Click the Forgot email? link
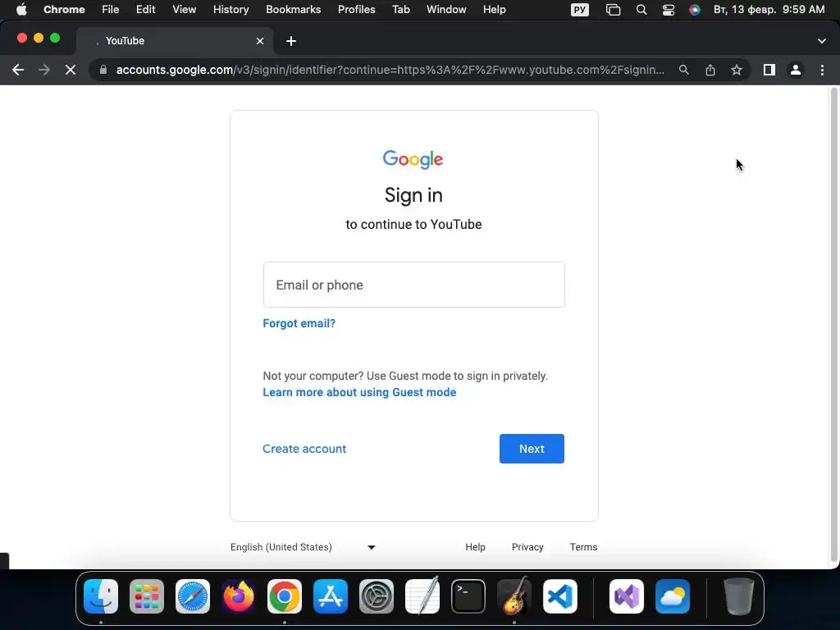Viewport: 840px width, 630px height. coord(299,323)
